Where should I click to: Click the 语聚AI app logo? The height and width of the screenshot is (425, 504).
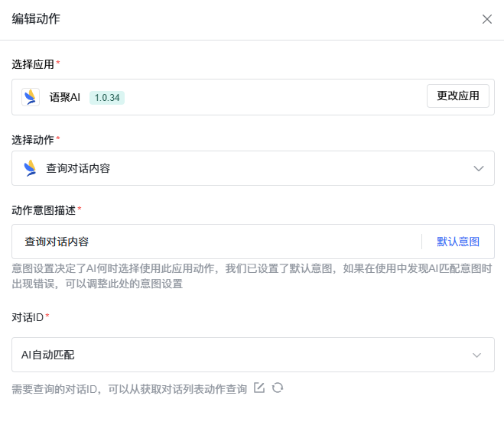coord(31,97)
